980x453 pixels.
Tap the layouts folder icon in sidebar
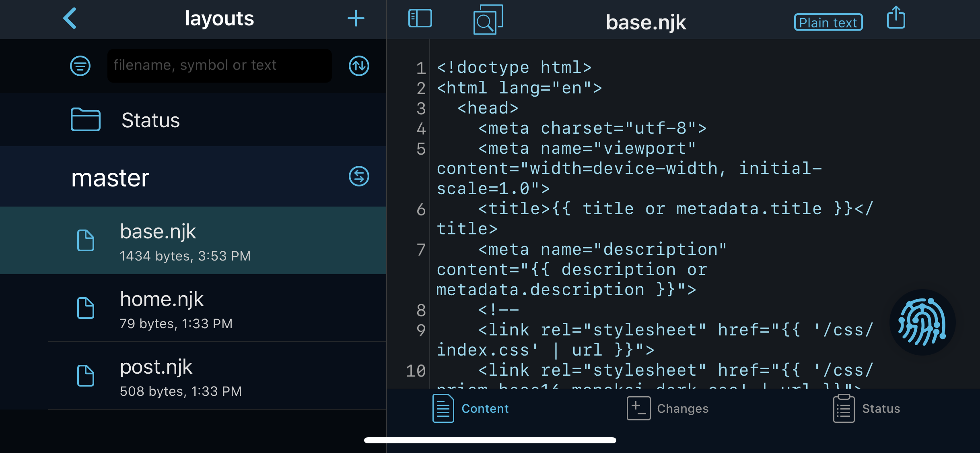coord(85,120)
